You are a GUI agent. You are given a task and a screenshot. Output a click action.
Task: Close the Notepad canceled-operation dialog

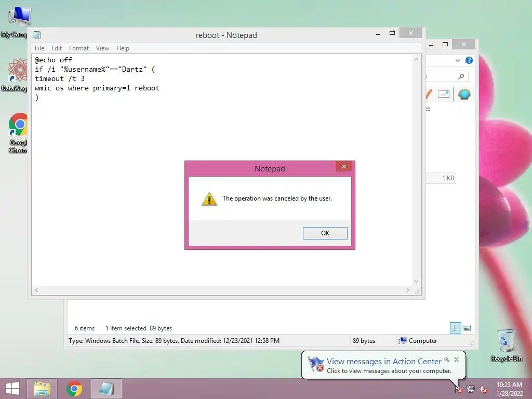tap(344, 166)
